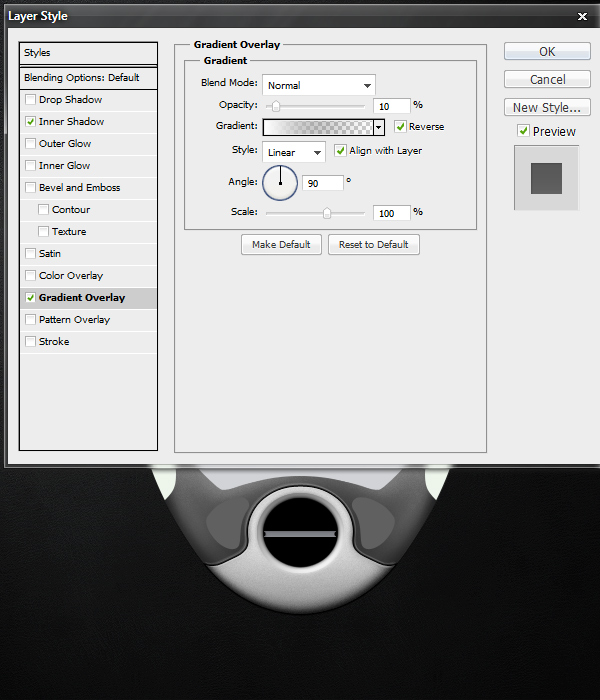Open the gradient picker arrow
The image size is (600, 700).
click(x=379, y=127)
